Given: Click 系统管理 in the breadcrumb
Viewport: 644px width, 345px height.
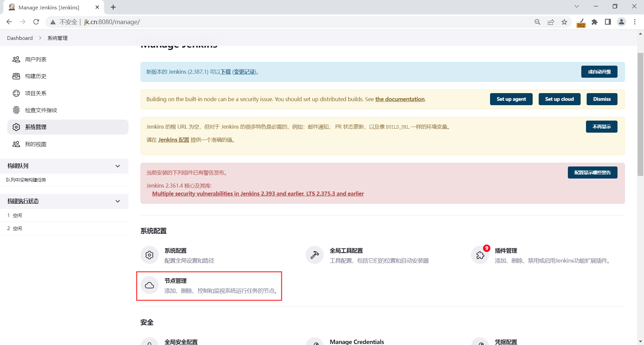Looking at the screenshot, I should [57, 38].
